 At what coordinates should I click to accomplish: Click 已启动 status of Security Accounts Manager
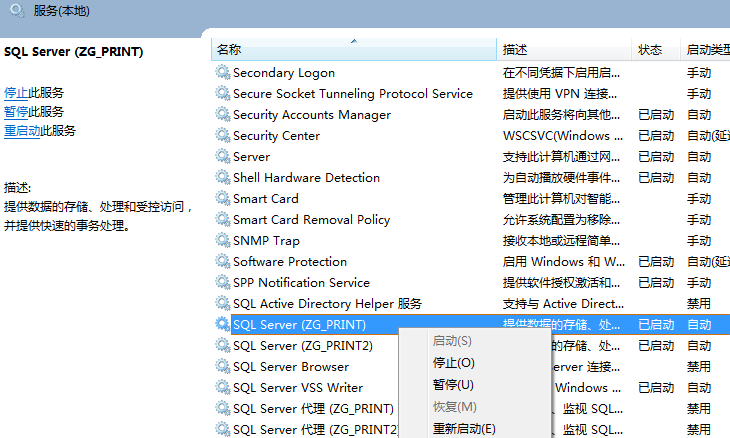coord(656,115)
